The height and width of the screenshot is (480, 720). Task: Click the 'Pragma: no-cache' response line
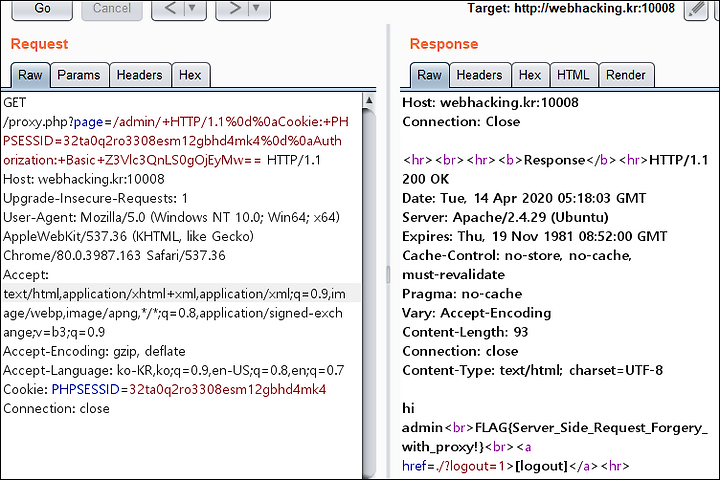[462, 294]
